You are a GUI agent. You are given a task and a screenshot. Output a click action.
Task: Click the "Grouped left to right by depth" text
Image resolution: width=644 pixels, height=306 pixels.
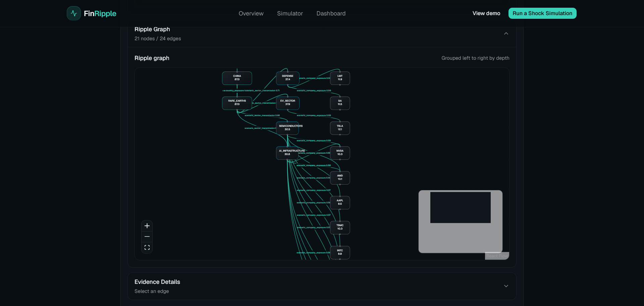click(475, 58)
